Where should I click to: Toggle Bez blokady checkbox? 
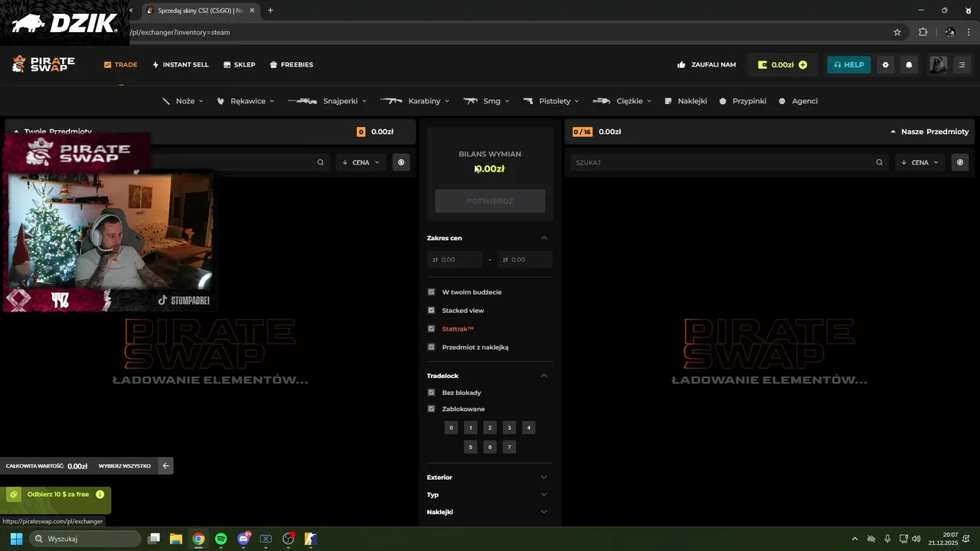(x=431, y=393)
